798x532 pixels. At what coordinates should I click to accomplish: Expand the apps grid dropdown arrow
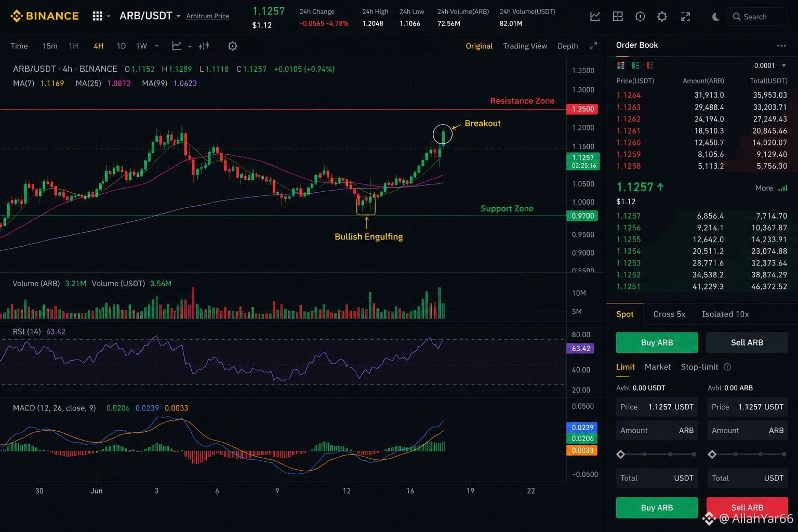point(109,17)
